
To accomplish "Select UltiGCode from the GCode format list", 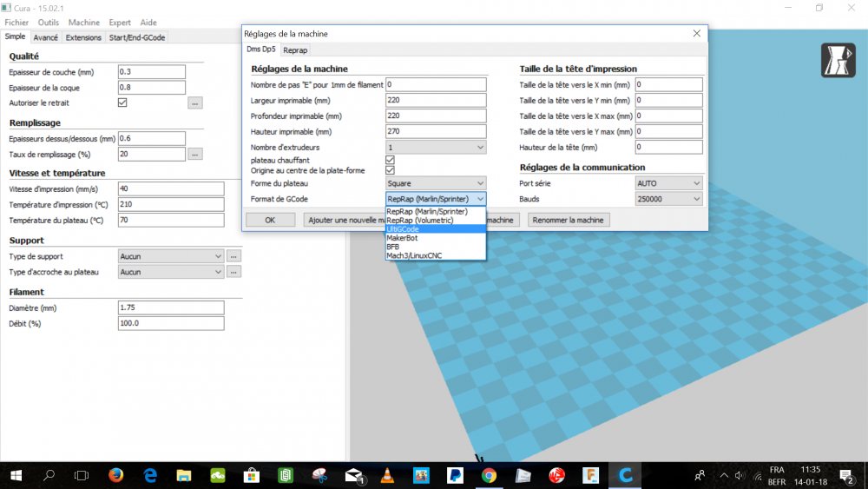I will tap(436, 228).
